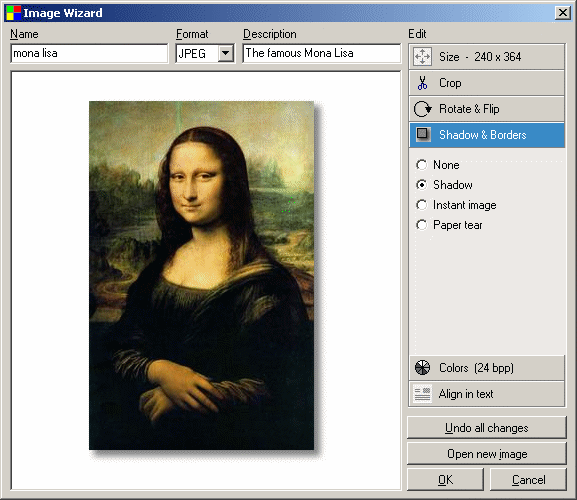Image resolution: width=577 pixels, height=500 pixels.
Task: Choose the Paper tear radio option
Action: coord(422,225)
